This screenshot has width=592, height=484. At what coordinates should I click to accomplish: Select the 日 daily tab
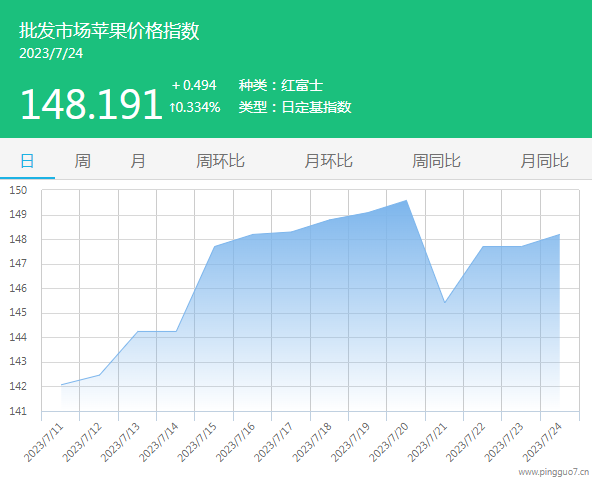point(27,161)
